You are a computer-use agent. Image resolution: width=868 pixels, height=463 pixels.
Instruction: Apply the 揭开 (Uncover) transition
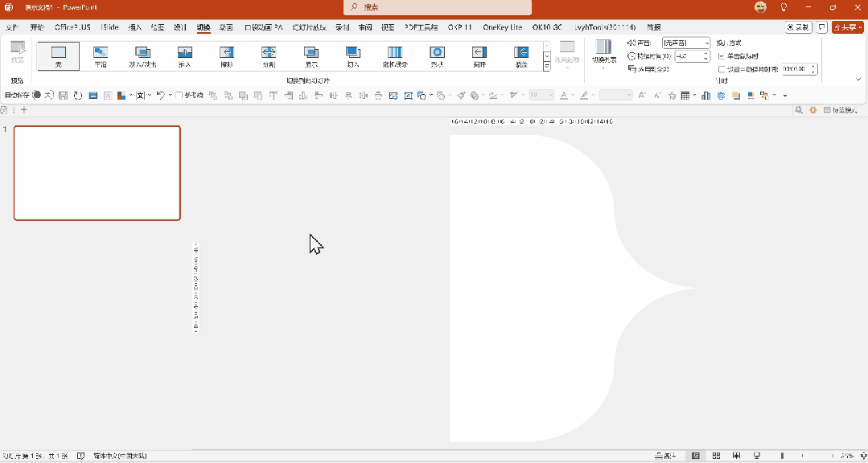[x=479, y=56]
